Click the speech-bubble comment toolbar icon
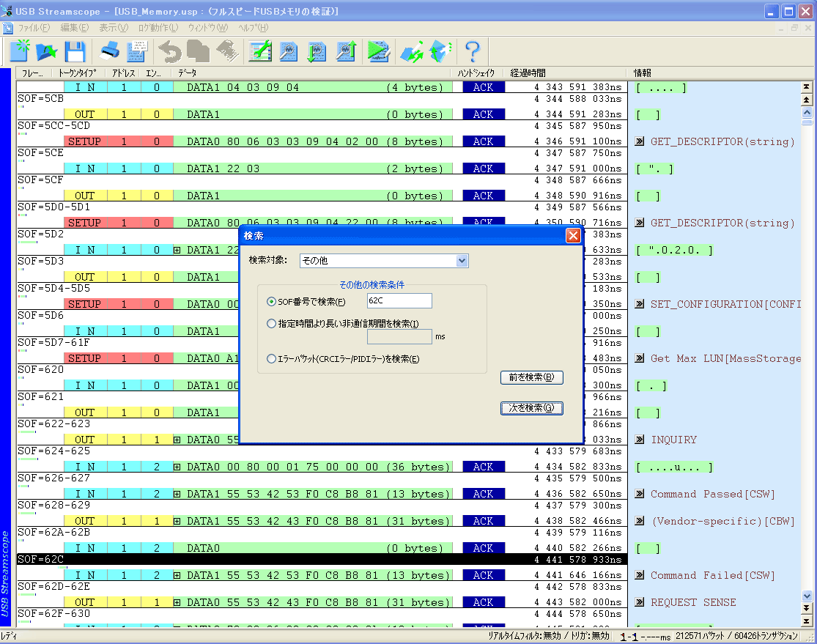Viewport: 817px width, 644px height. pyautogui.click(x=138, y=51)
